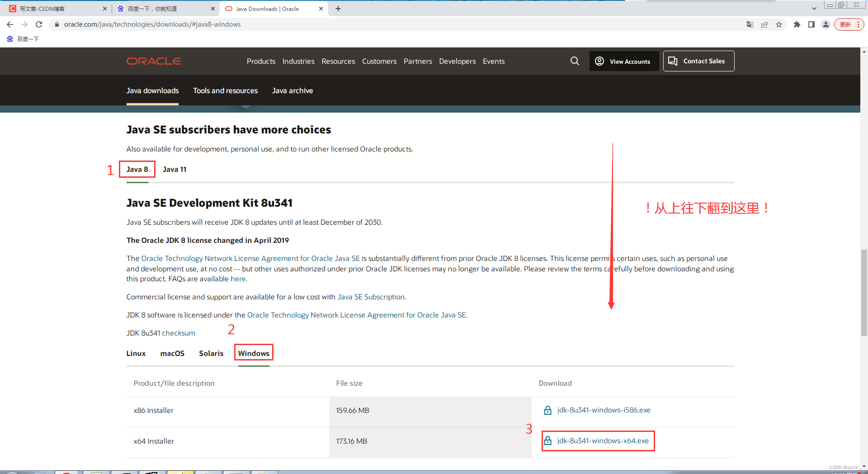The height and width of the screenshot is (474, 868).
Task: Close the Java Downloads Oracle tab
Action: coord(321,9)
